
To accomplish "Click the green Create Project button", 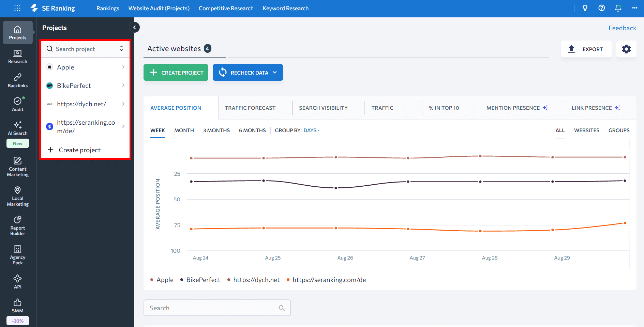I will [176, 73].
